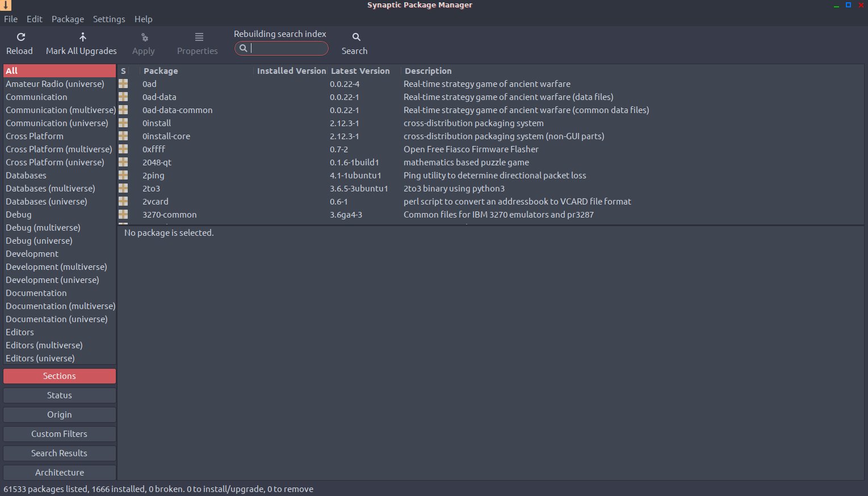Toggle status box for 0ad package

tap(123, 84)
